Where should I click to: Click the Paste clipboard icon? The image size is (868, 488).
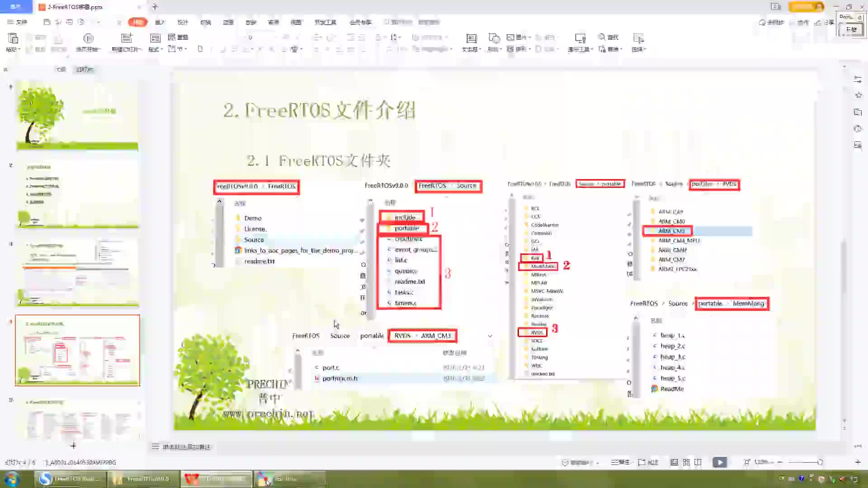[x=13, y=38]
